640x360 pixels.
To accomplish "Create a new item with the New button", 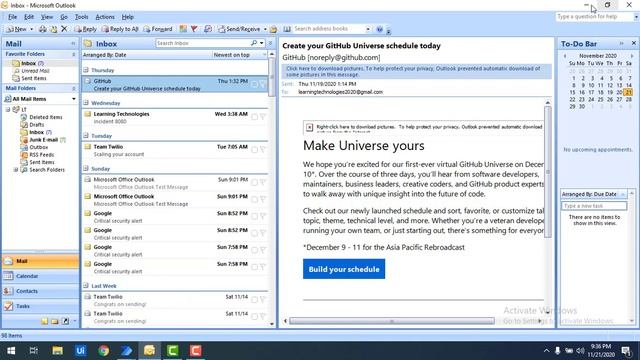I will (16, 29).
